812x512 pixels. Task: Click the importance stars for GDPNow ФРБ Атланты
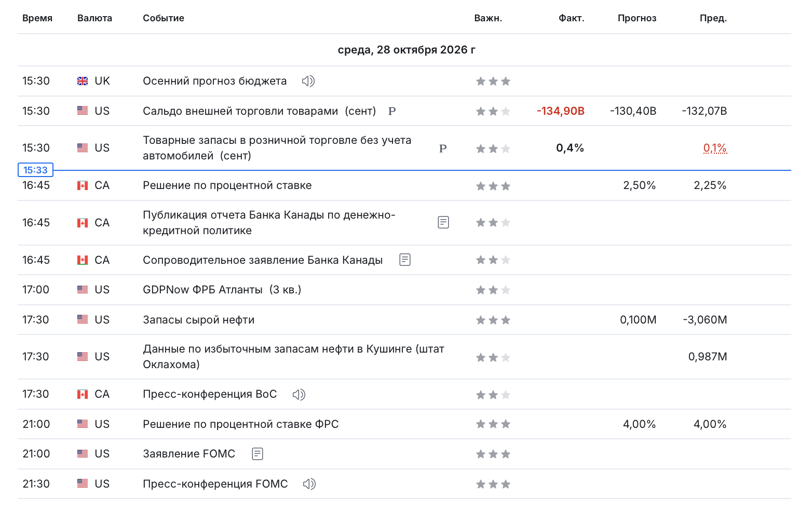point(493,290)
